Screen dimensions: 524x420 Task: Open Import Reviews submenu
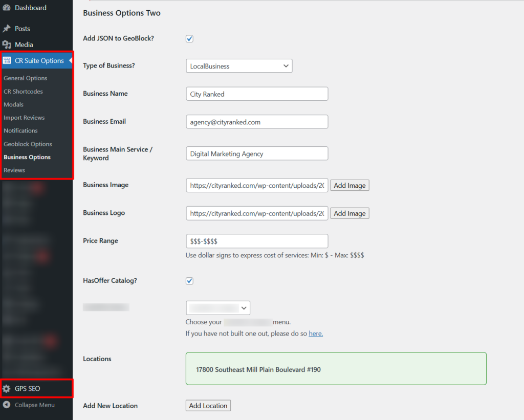click(x=24, y=118)
